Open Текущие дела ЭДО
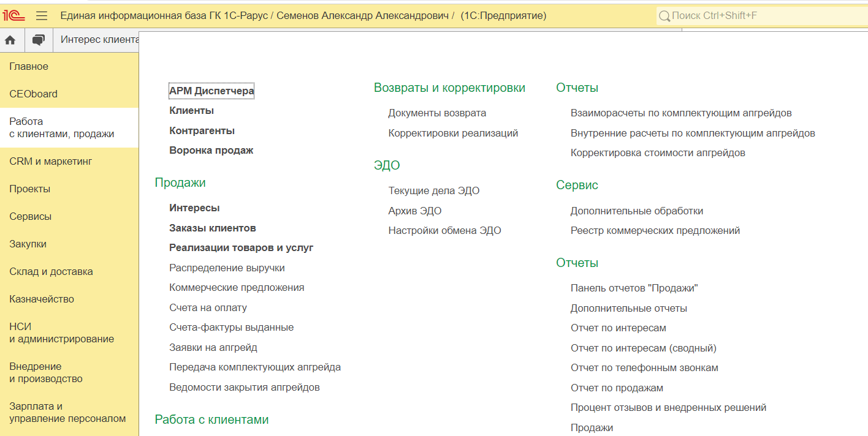The image size is (868, 436). (434, 190)
